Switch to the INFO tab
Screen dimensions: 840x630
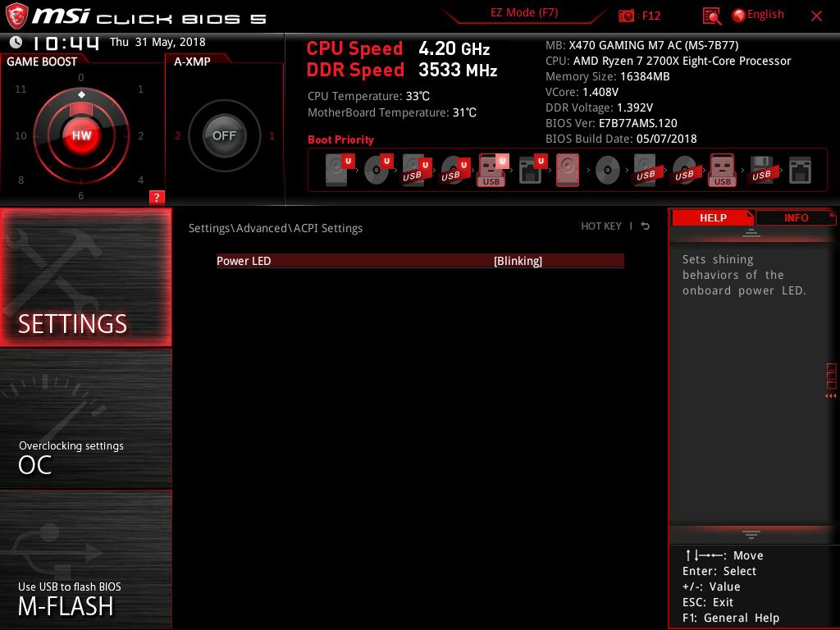pyautogui.click(x=796, y=218)
